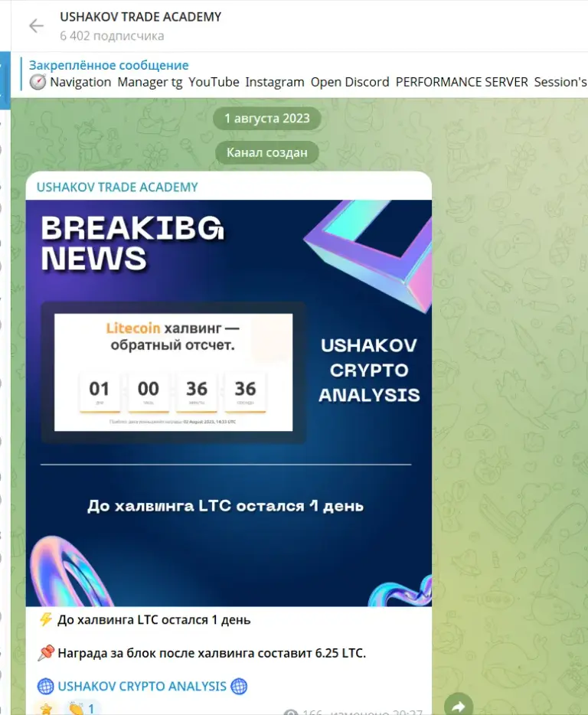The width and height of the screenshot is (588, 715).
Task: Click the globe emoji after USHAKOV CRYPTO ANALYSIS
Action: point(239,686)
